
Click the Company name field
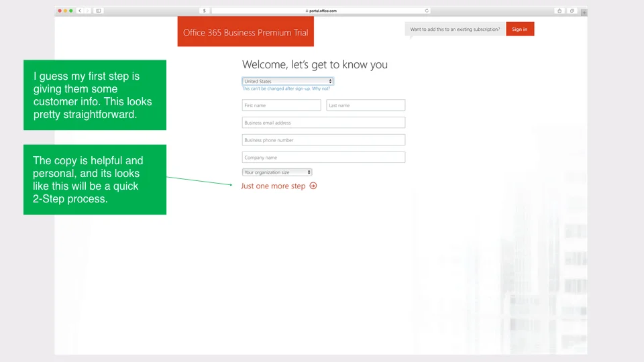coord(323,157)
